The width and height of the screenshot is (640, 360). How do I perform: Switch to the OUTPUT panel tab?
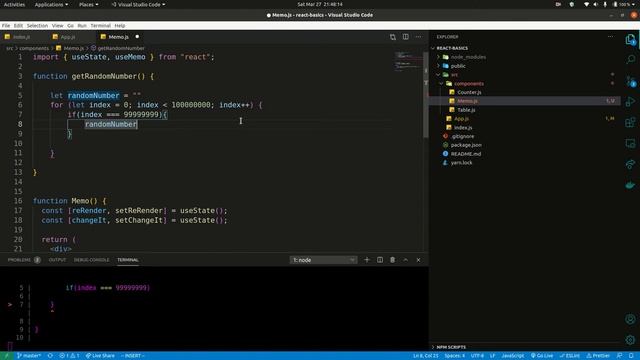click(x=57, y=260)
